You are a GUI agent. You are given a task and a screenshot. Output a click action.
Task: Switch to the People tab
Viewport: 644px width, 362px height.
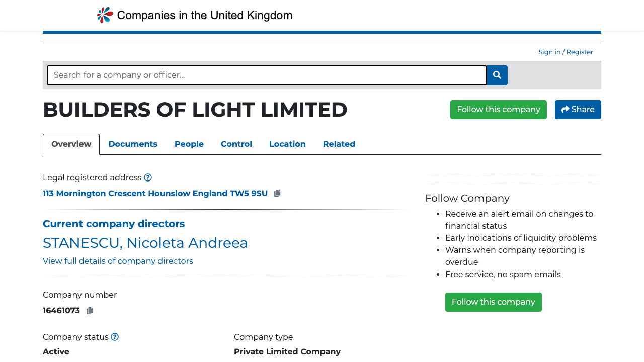[x=189, y=144]
